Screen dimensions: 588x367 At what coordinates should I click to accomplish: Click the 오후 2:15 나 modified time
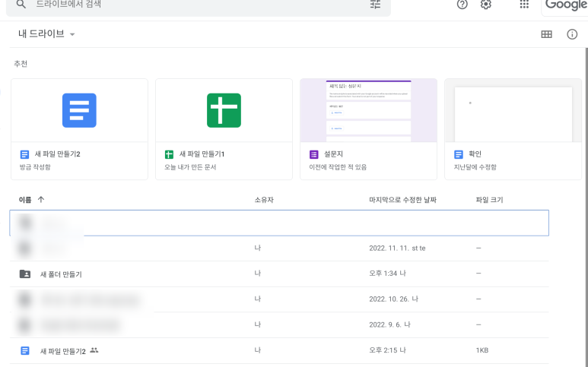click(x=387, y=350)
